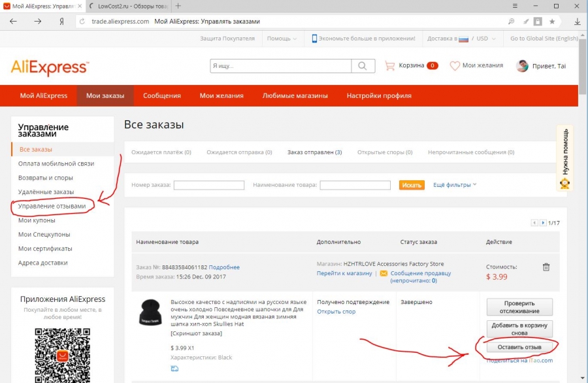Open the Подробнее order details link

(224, 267)
